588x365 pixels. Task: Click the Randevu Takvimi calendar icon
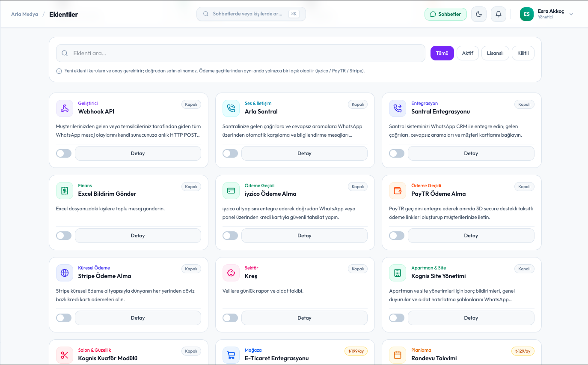[398, 355]
